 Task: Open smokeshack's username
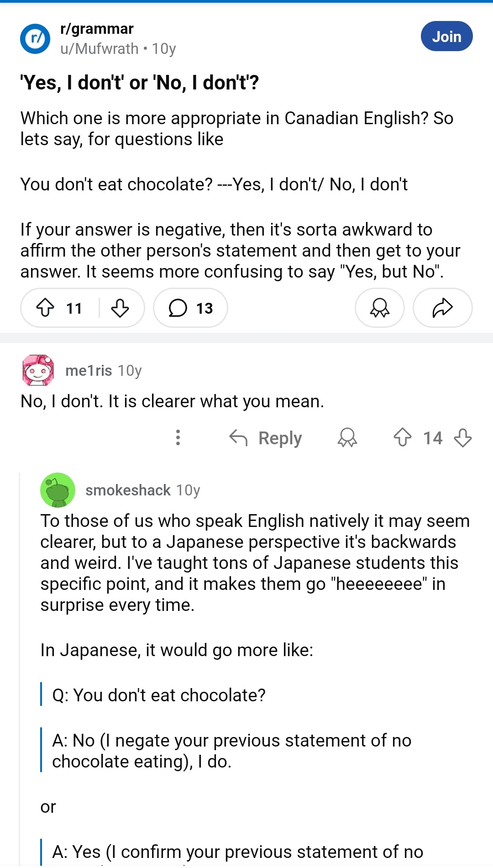(128, 490)
